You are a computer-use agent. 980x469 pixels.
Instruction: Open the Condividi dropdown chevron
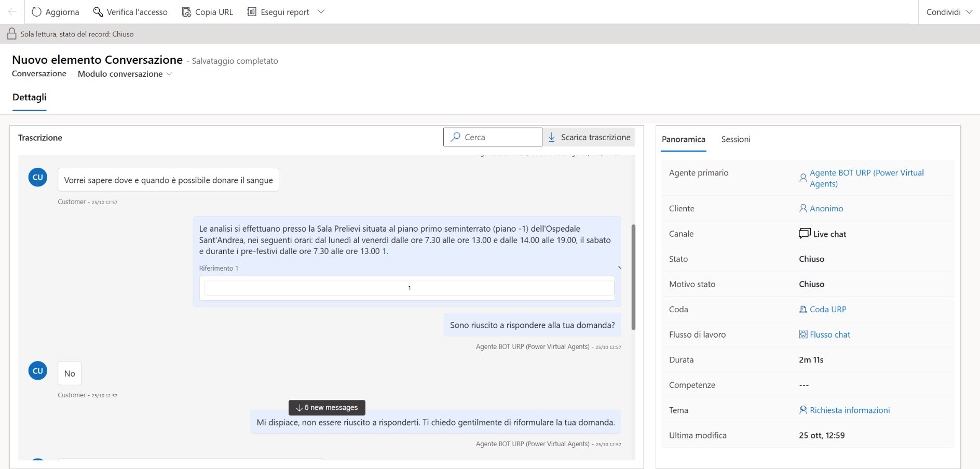[969, 12]
